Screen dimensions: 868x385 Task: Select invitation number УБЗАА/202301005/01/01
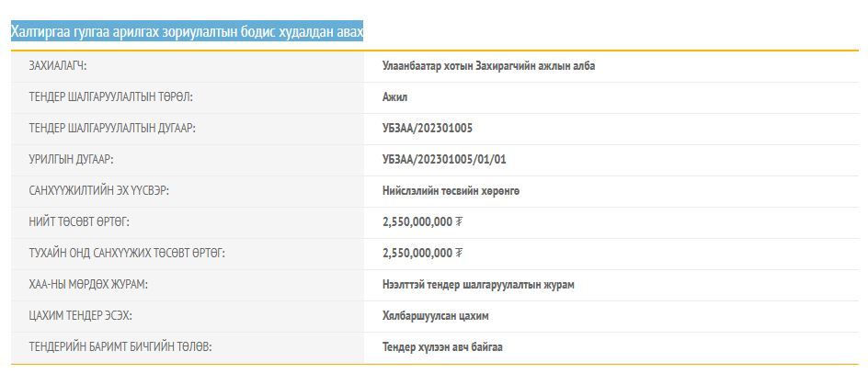(444, 160)
